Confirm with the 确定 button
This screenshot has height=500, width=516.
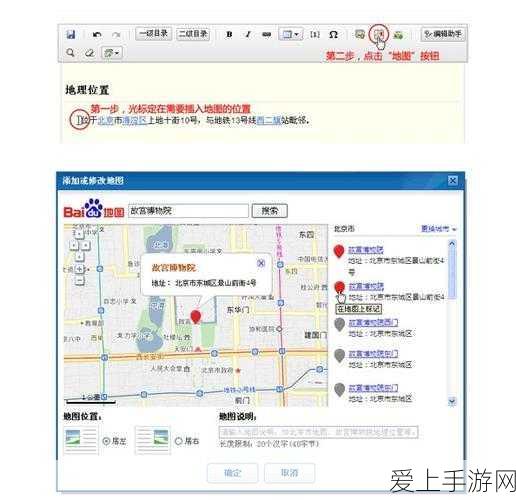click(x=232, y=473)
